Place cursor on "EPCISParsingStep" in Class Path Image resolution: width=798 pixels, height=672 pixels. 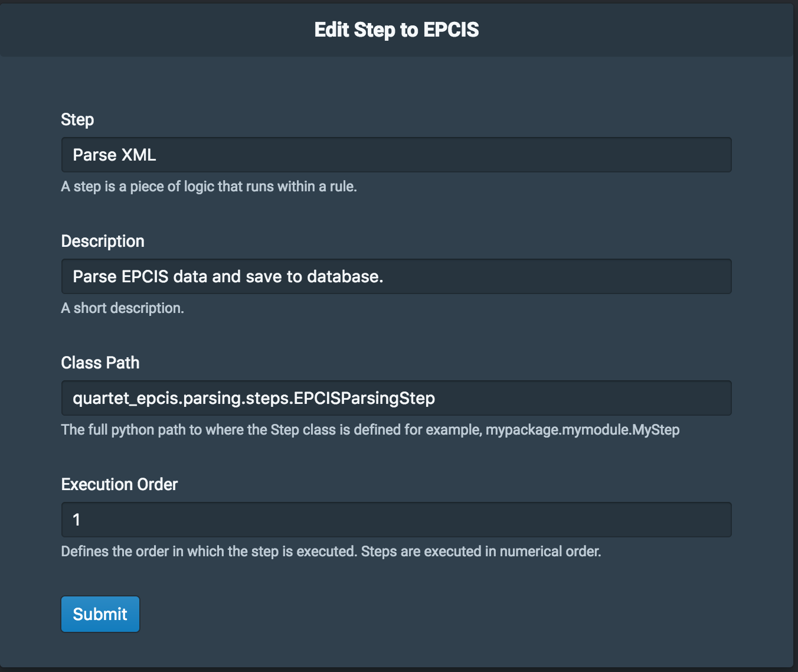tap(365, 398)
